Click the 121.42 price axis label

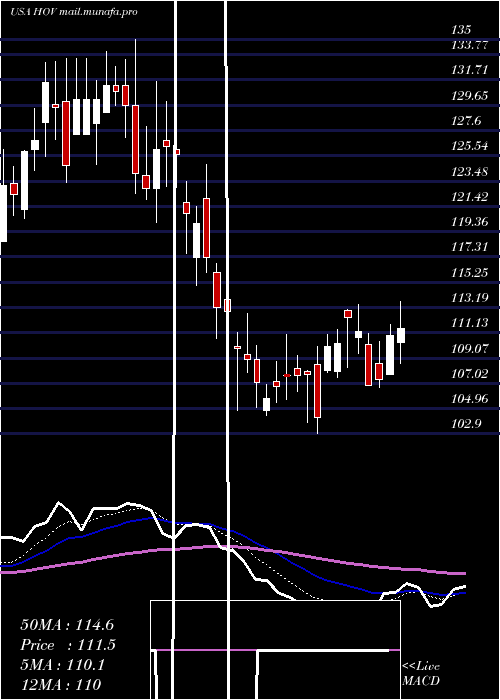[470, 196]
